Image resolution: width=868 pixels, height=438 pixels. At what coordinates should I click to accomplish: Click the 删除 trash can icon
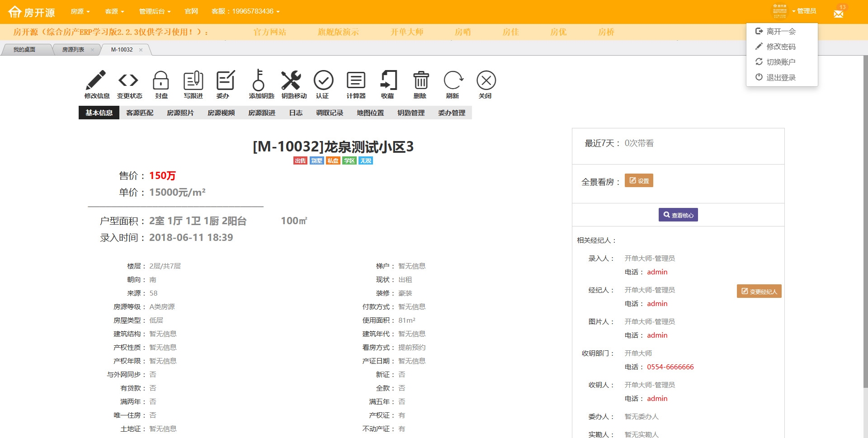click(420, 81)
